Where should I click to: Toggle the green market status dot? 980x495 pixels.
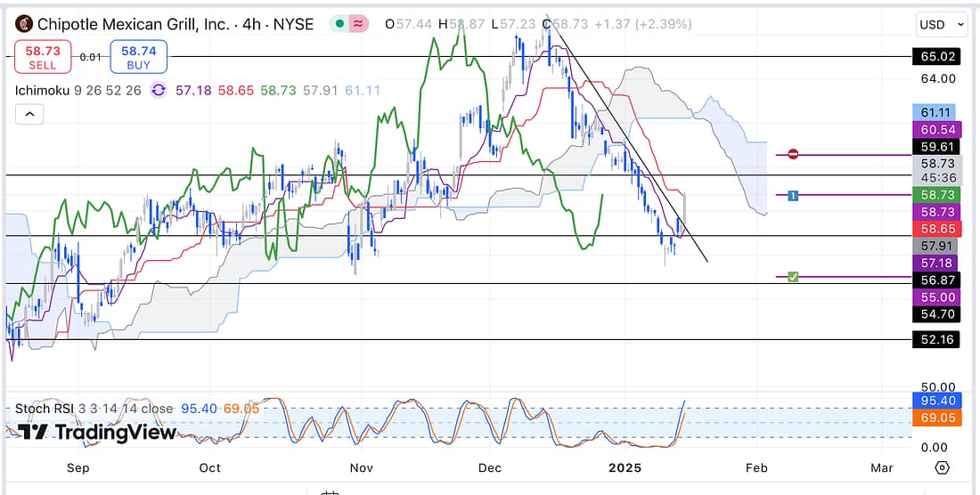[340, 24]
